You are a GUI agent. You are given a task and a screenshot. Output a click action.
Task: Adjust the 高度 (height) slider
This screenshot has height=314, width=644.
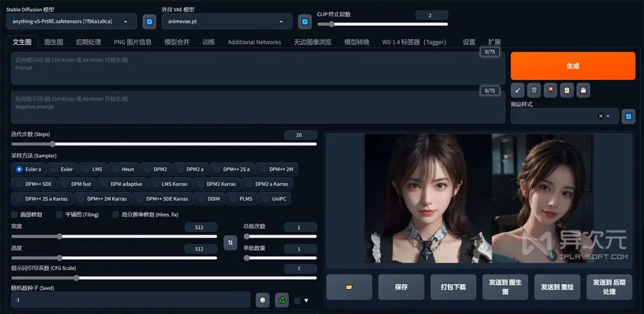point(114,258)
